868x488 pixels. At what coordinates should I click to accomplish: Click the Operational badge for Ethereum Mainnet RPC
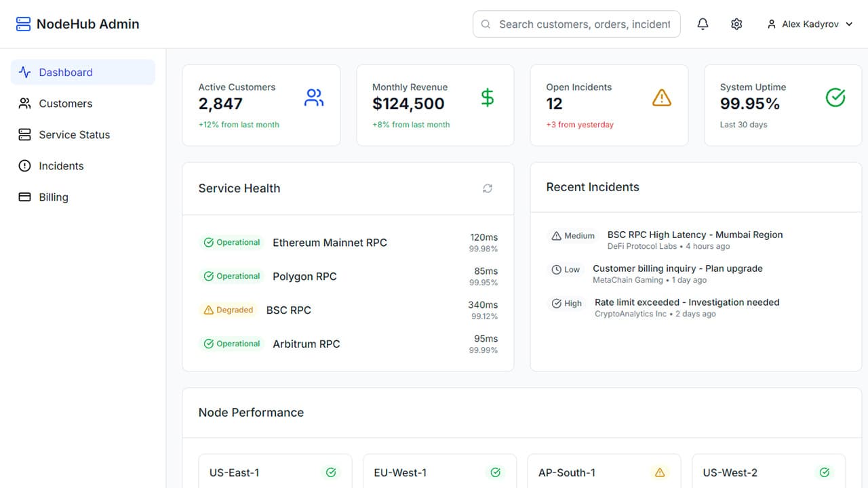231,242
